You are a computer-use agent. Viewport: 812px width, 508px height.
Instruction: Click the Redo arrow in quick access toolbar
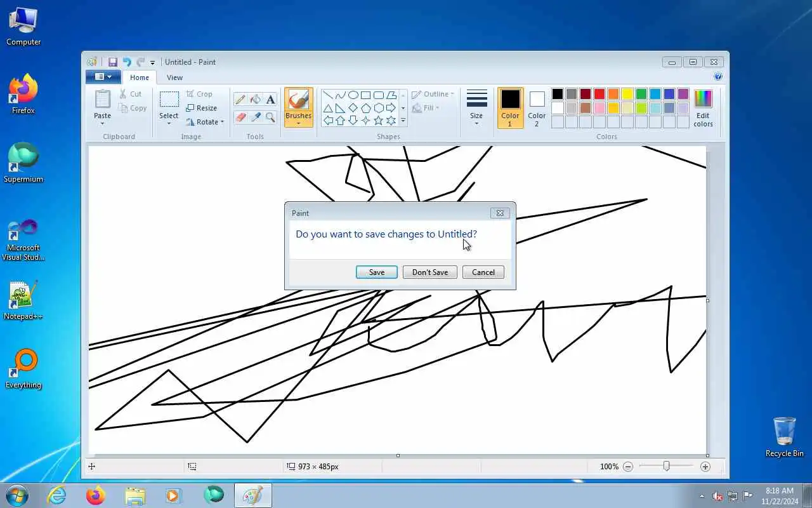140,62
